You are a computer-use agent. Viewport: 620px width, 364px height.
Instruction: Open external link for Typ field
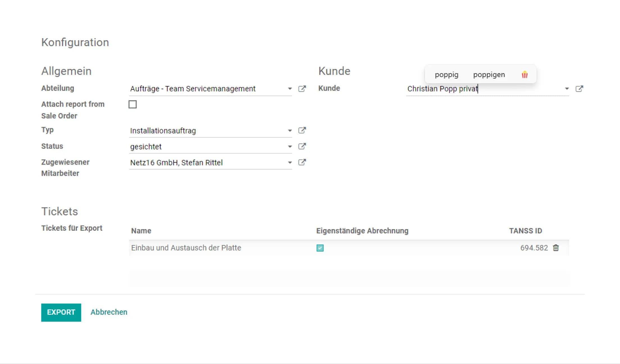[x=302, y=130]
